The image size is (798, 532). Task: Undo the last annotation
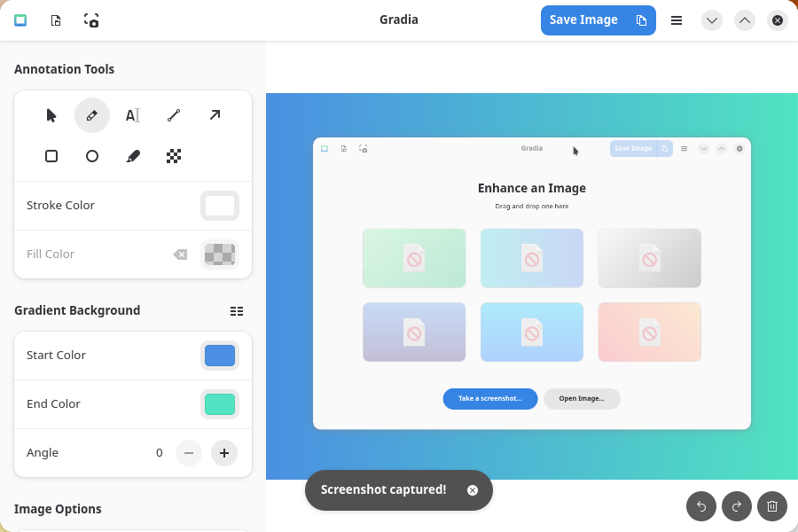[x=701, y=506]
